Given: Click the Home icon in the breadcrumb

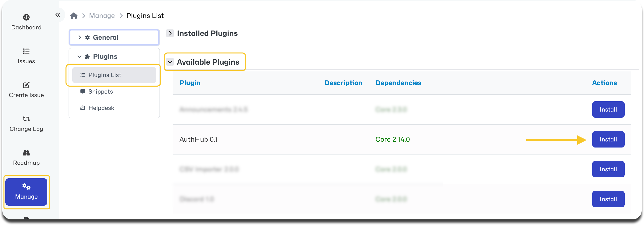Looking at the screenshot, I should tap(74, 16).
